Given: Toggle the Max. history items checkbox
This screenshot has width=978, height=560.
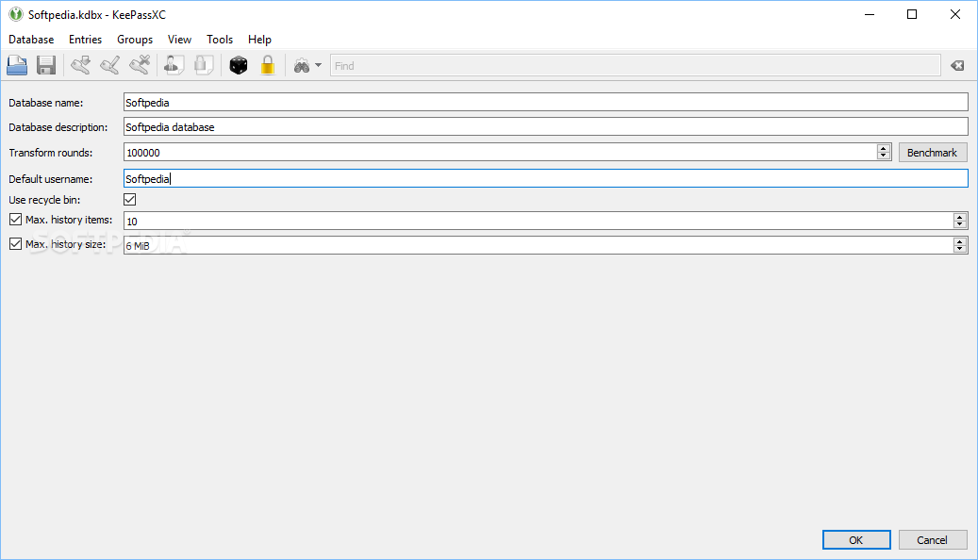Looking at the screenshot, I should click(16, 220).
